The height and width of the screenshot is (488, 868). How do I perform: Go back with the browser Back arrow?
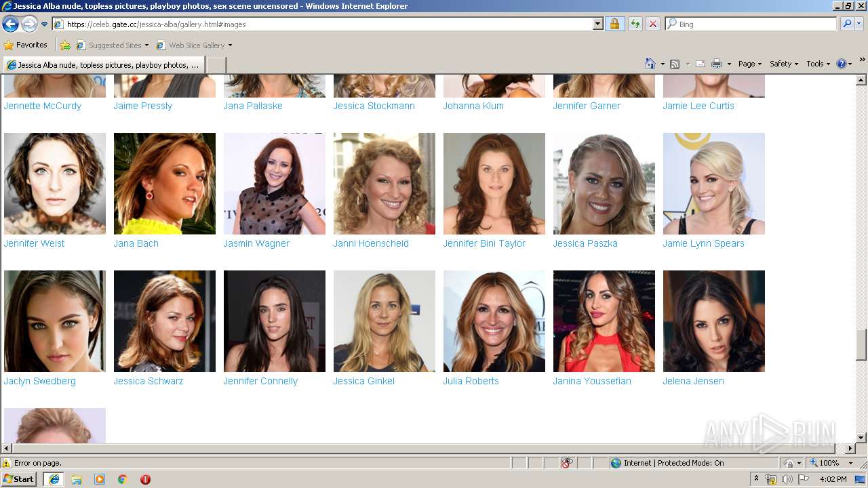(x=10, y=24)
